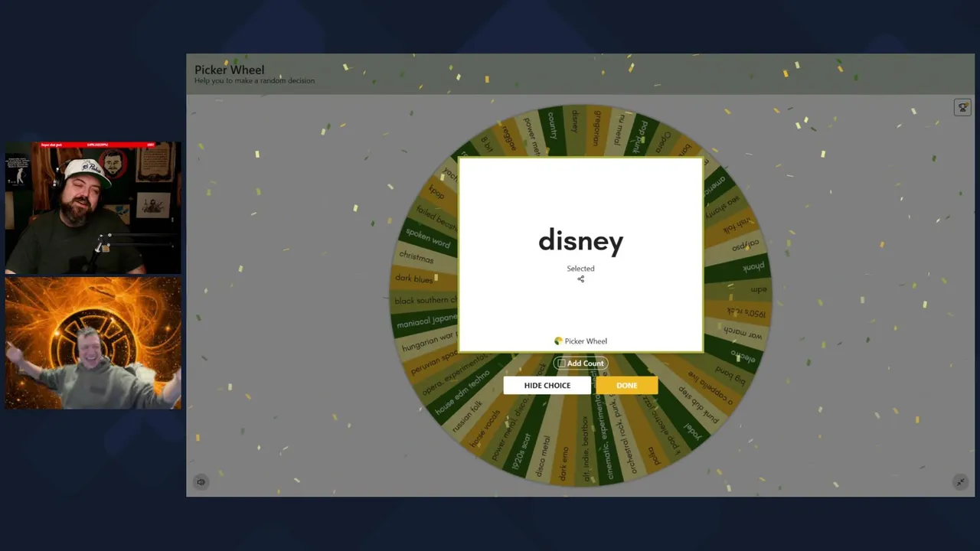Click the 'yodel' wheel segment
980x551 pixels.
tap(693, 432)
